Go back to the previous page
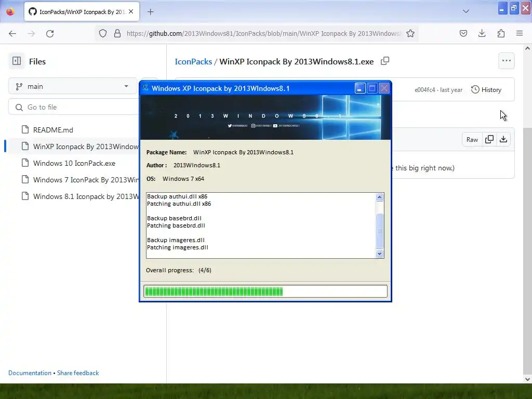 [12, 33]
